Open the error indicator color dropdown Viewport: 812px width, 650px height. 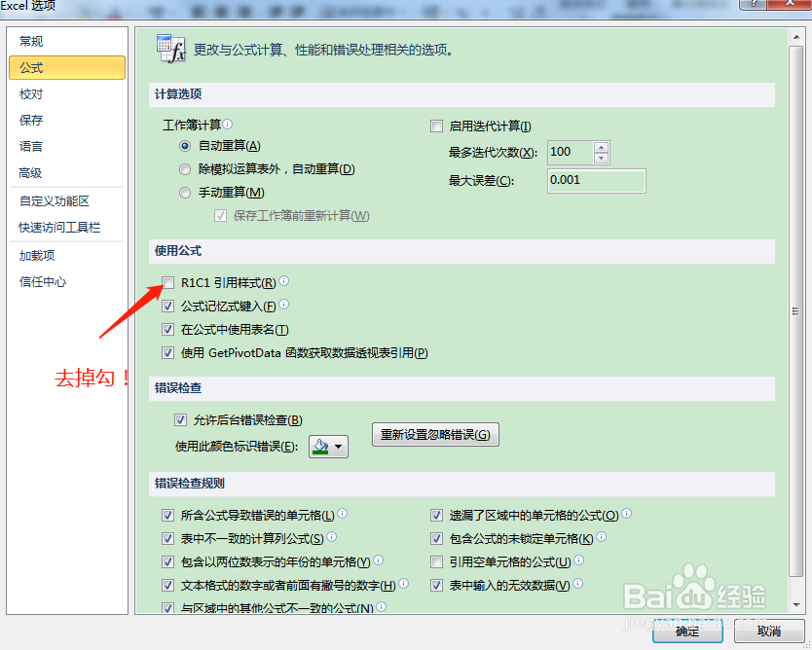click(338, 447)
